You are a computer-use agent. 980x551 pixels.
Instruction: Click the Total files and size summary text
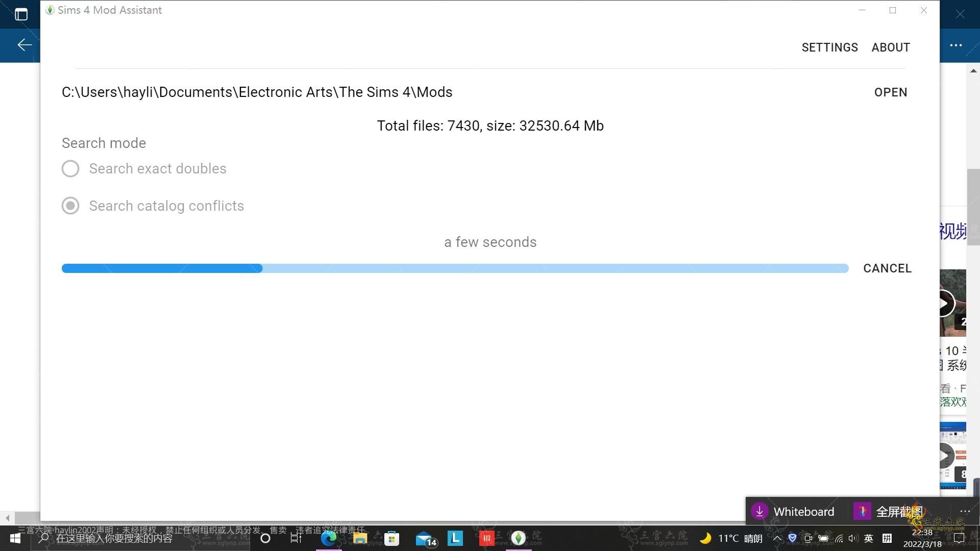pos(490,126)
